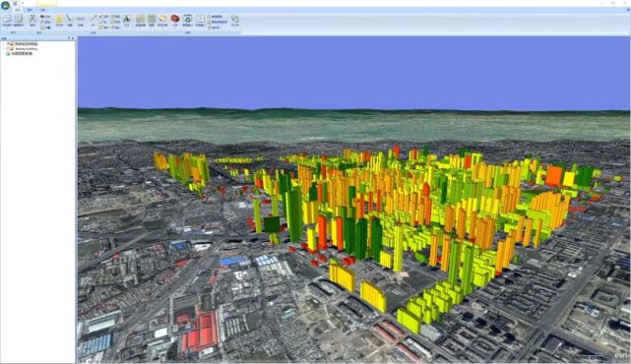Close the layer tree side panel
631x364 pixels.
coord(73,38)
